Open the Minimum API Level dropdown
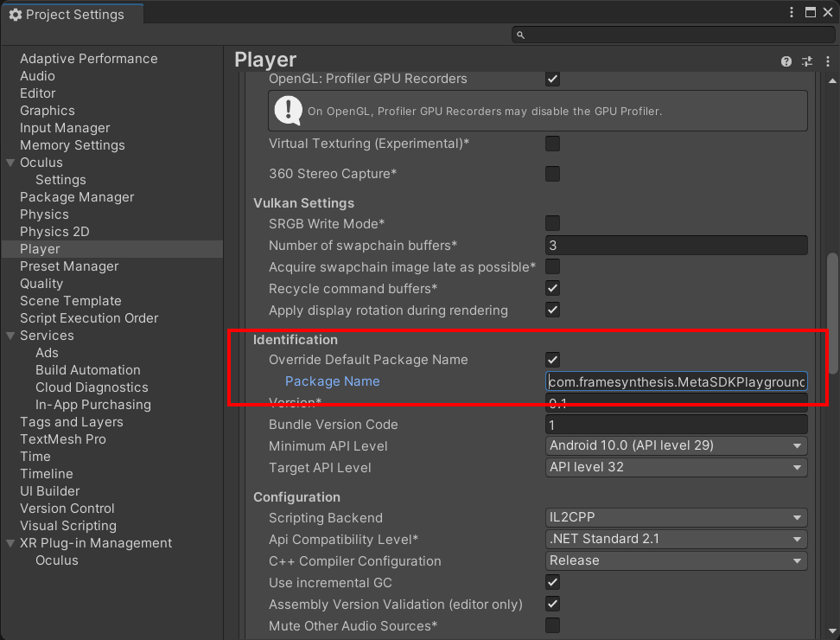This screenshot has width=840, height=640. (x=677, y=446)
